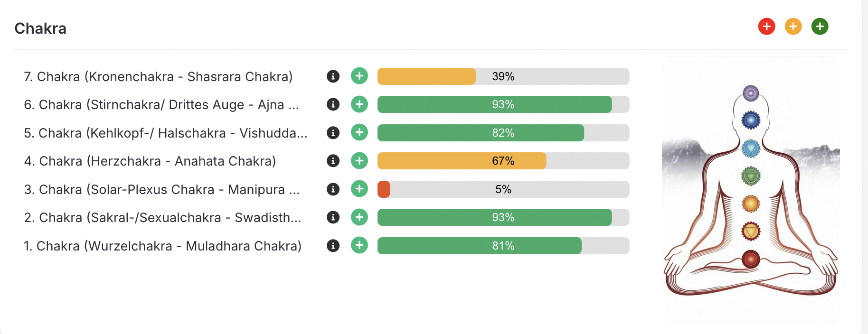Click the orange plus button in header
868x334 pixels.
pyautogui.click(x=793, y=27)
